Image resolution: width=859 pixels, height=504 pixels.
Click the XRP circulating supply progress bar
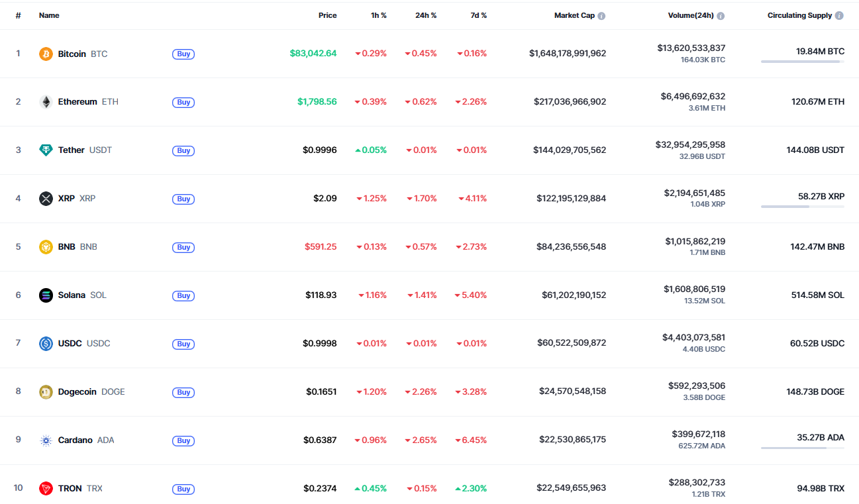pos(802,207)
